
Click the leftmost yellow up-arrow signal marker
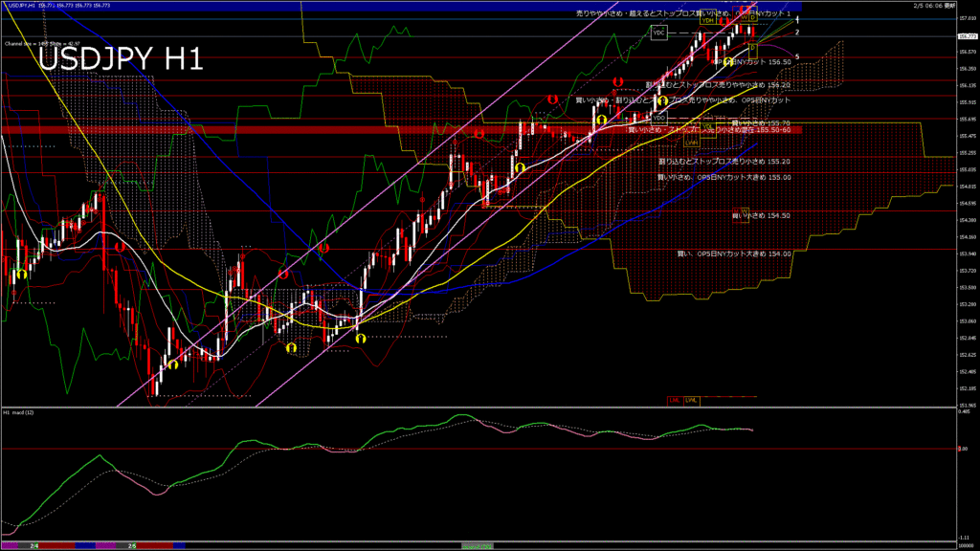[21, 275]
